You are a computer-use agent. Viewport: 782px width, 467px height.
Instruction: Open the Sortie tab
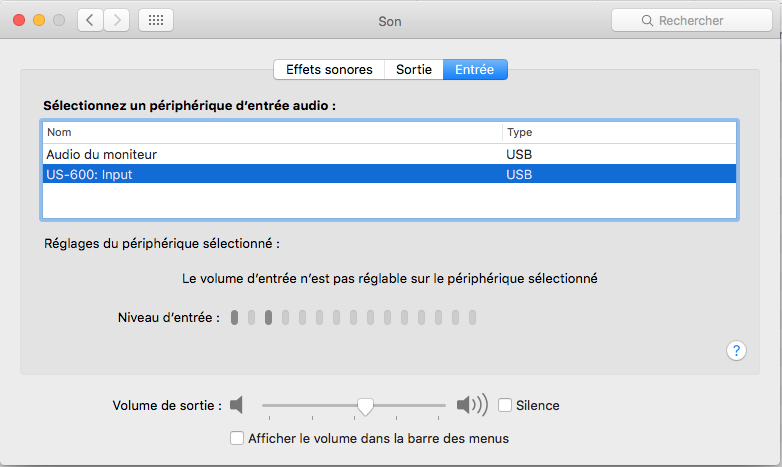coord(413,69)
